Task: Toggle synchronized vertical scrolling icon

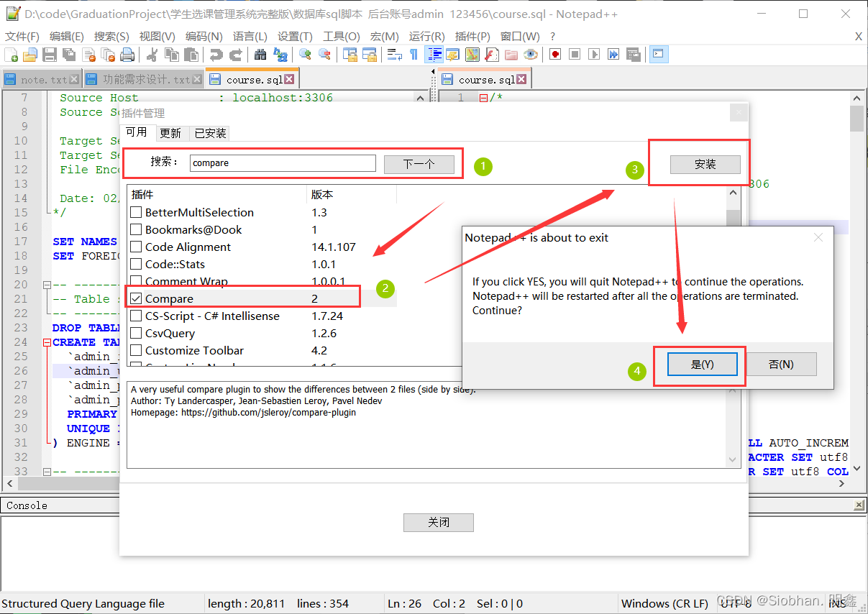Action: click(350, 55)
